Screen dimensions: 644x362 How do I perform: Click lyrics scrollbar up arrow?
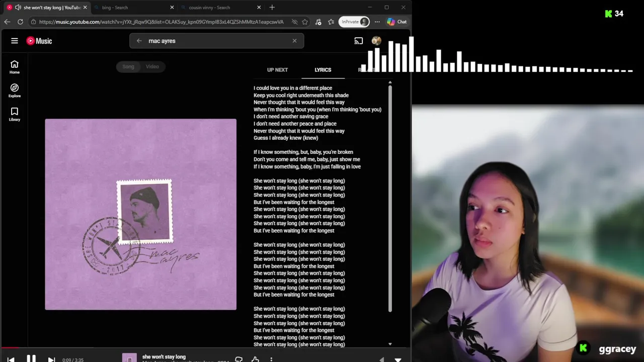[390, 82]
